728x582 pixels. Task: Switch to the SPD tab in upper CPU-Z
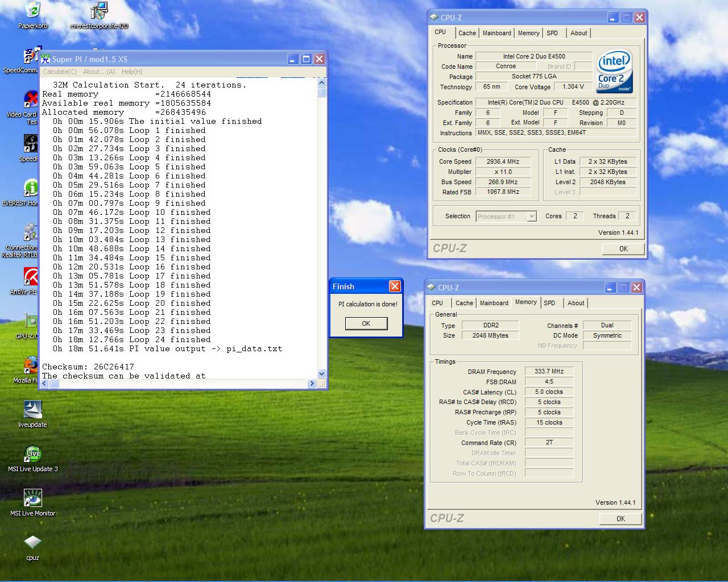552,33
